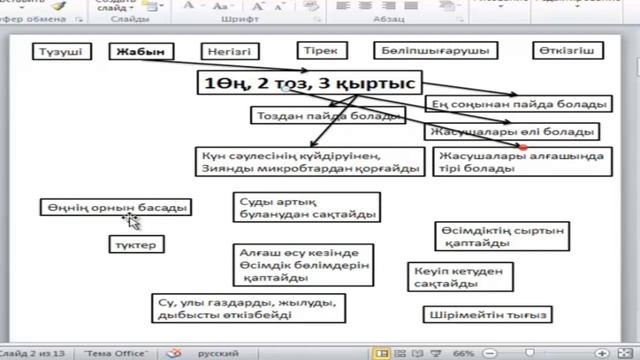
Task: Select the Тірек box
Action: click(322, 50)
